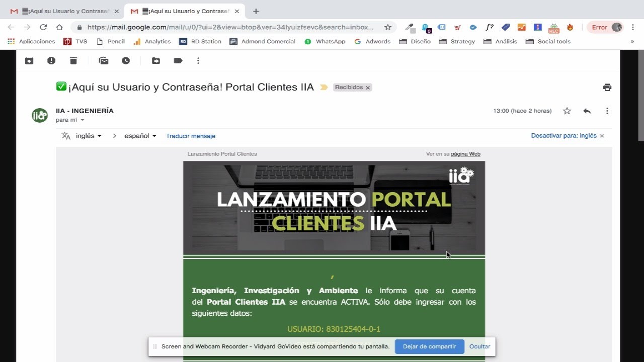This screenshot has height=362, width=644.
Task: Open the REC screen recorder extension
Action: coord(554,28)
